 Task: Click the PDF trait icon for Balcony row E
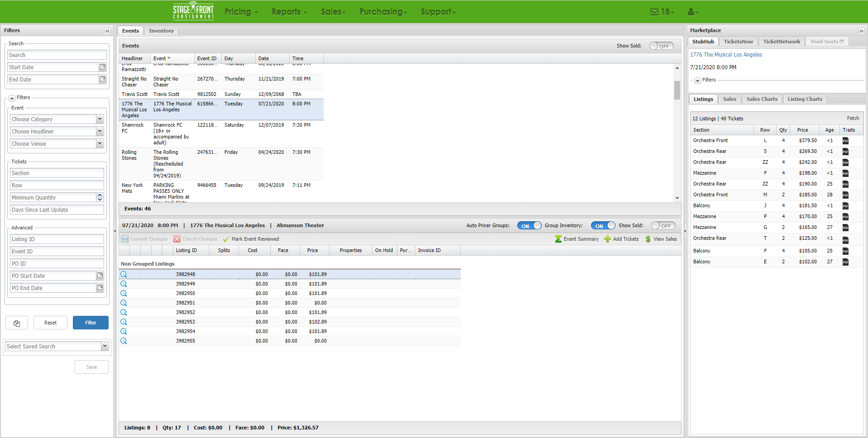pos(845,262)
